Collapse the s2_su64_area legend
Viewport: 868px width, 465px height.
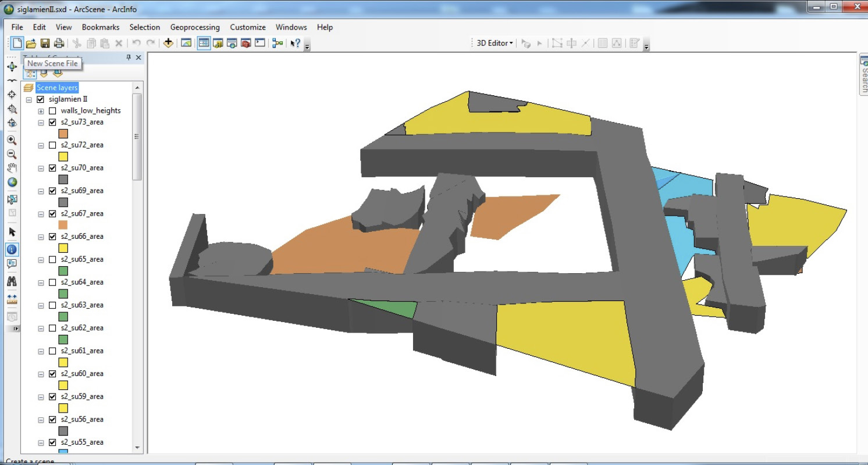pos(41,283)
